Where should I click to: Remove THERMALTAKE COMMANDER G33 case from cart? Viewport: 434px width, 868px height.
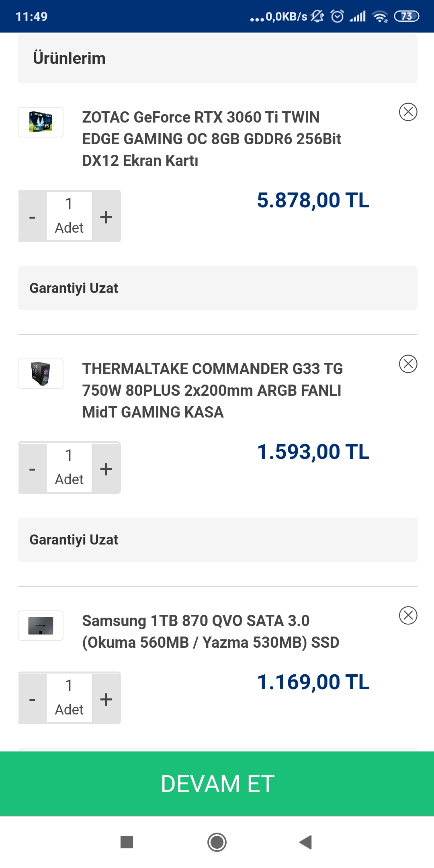pyautogui.click(x=408, y=364)
